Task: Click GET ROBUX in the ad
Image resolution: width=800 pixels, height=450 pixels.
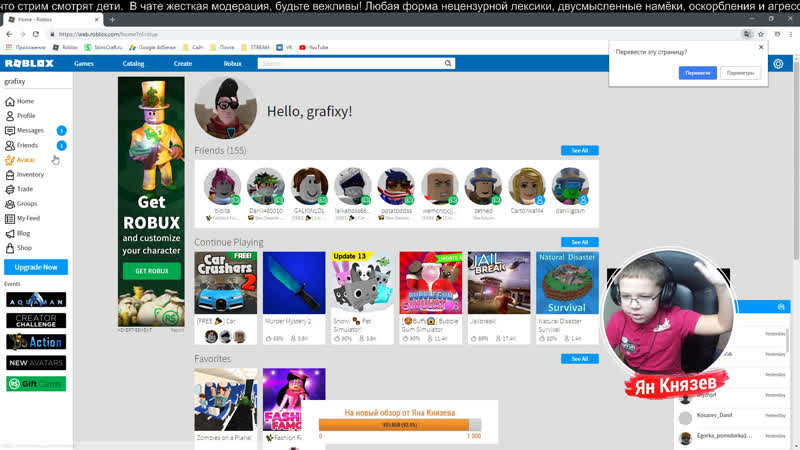Action: pos(152,271)
